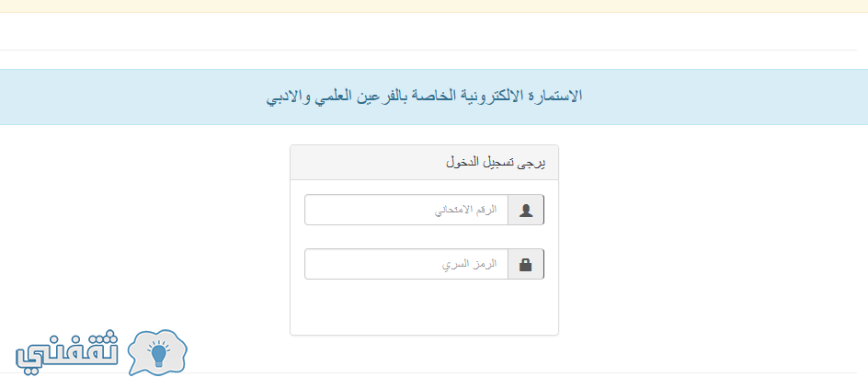Click the lightbulb icon in the watermark logo
This screenshot has height=389, width=868.
point(159,354)
